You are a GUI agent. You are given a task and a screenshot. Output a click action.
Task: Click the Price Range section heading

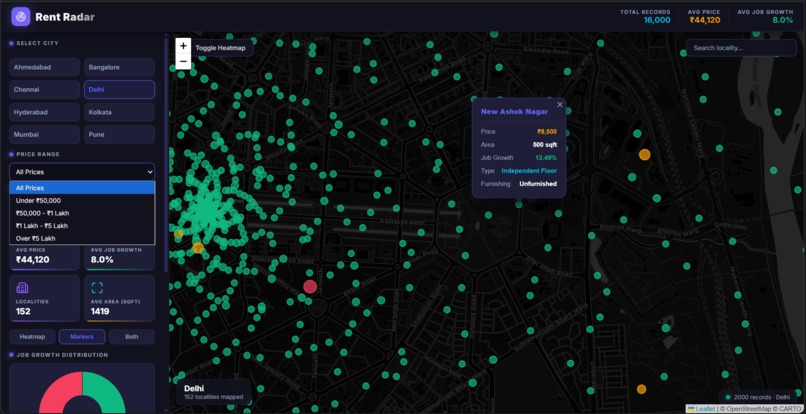(38, 154)
